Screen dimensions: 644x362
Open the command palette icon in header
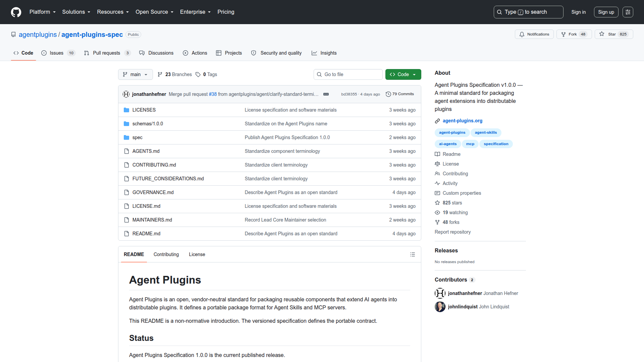(x=628, y=12)
